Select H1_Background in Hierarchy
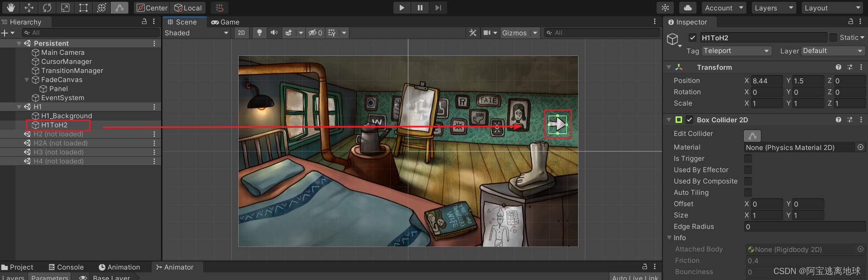 click(67, 116)
